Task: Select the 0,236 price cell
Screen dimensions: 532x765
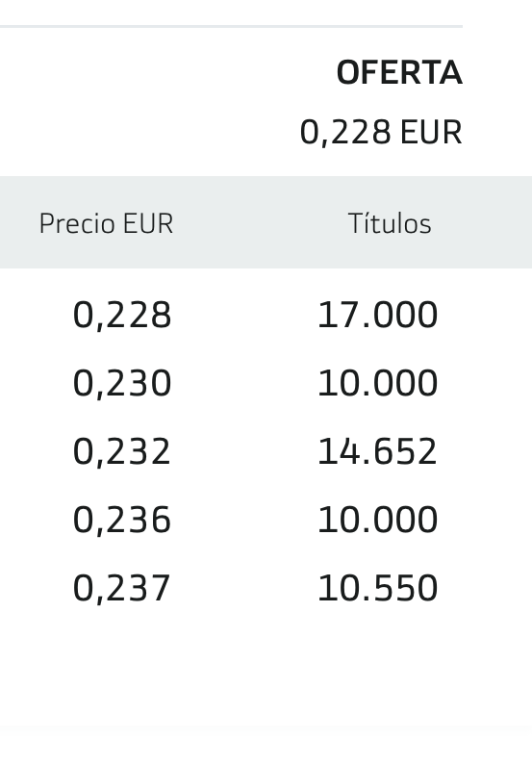Action: tap(122, 520)
